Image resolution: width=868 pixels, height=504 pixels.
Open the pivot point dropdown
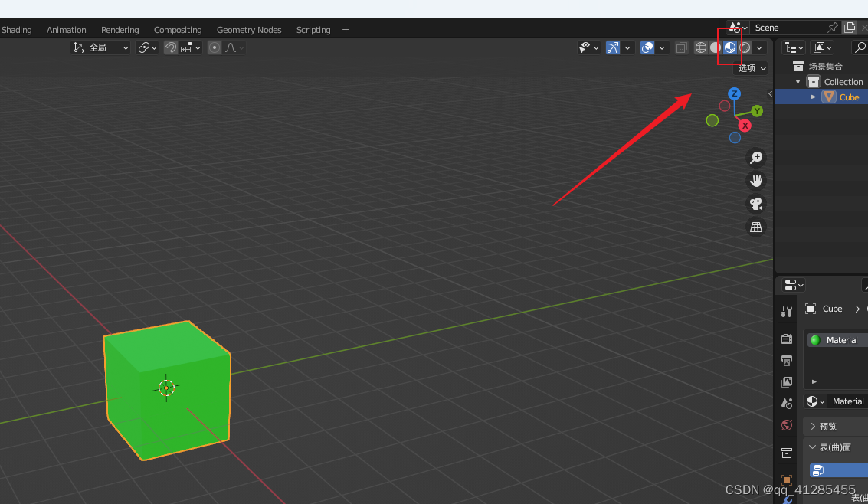tap(147, 47)
